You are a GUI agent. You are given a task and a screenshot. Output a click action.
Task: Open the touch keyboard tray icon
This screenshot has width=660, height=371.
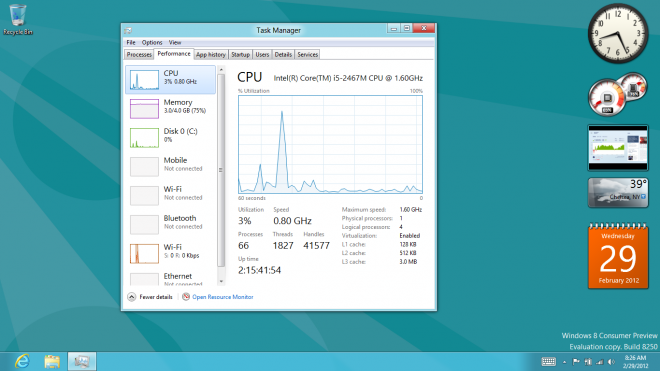pyautogui.click(x=548, y=362)
